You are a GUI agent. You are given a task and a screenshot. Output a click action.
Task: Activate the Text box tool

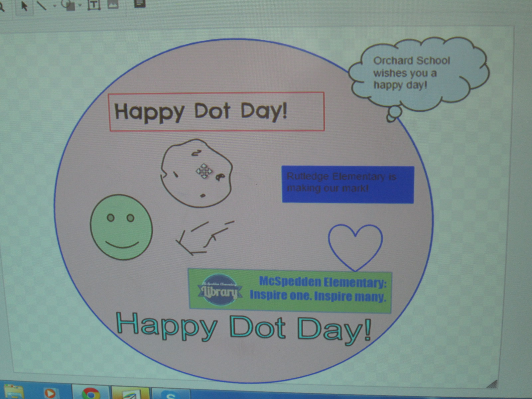tap(94, 5)
